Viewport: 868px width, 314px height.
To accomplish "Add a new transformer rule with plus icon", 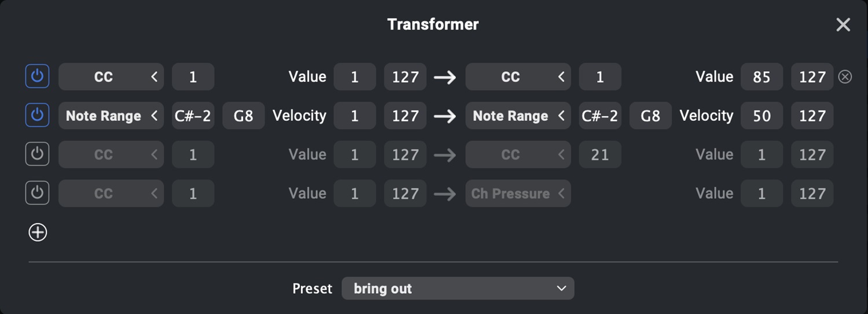I will (38, 232).
